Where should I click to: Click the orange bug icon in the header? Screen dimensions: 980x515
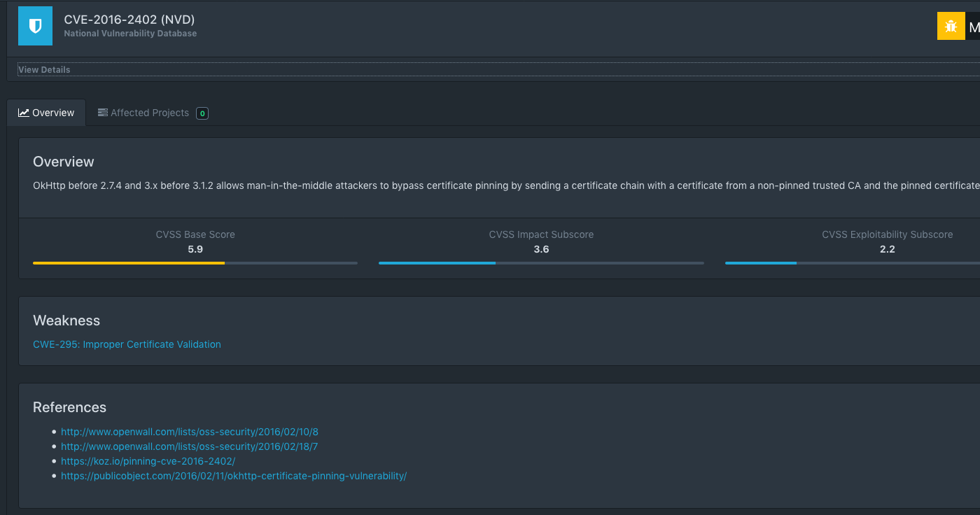(x=951, y=25)
